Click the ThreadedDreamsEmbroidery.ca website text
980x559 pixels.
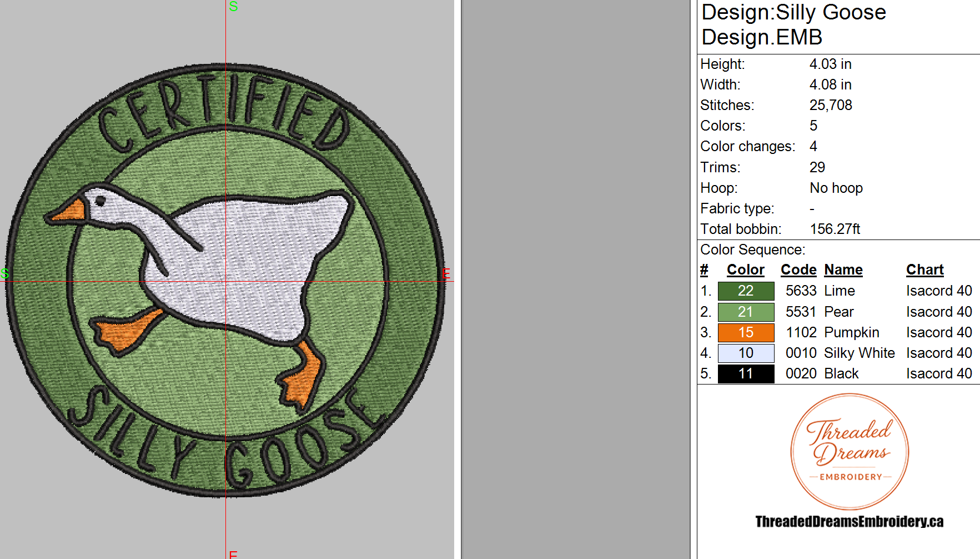[x=850, y=521]
